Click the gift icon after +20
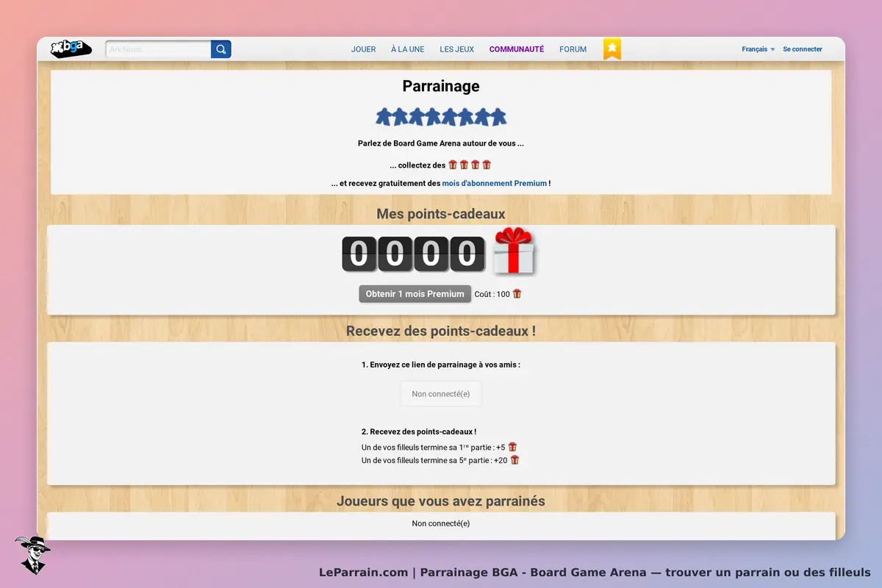882x588 pixels. click(x=514, y=460)
